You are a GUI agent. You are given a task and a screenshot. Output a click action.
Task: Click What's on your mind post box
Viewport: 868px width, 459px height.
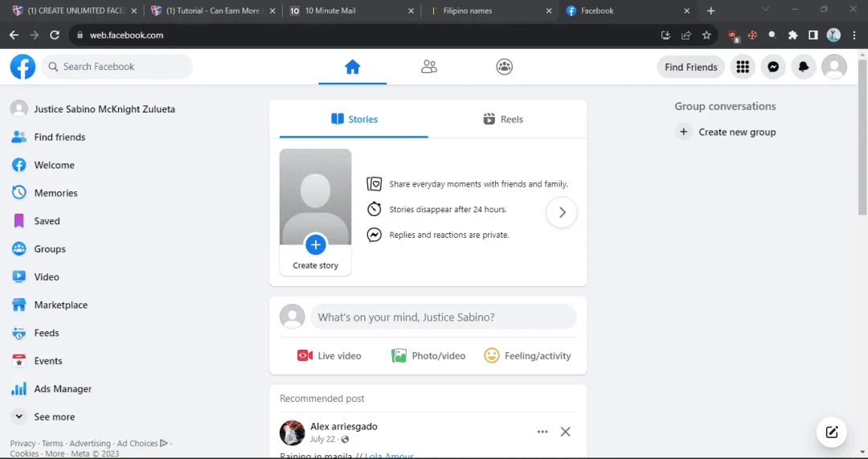(x=444, y=318)
